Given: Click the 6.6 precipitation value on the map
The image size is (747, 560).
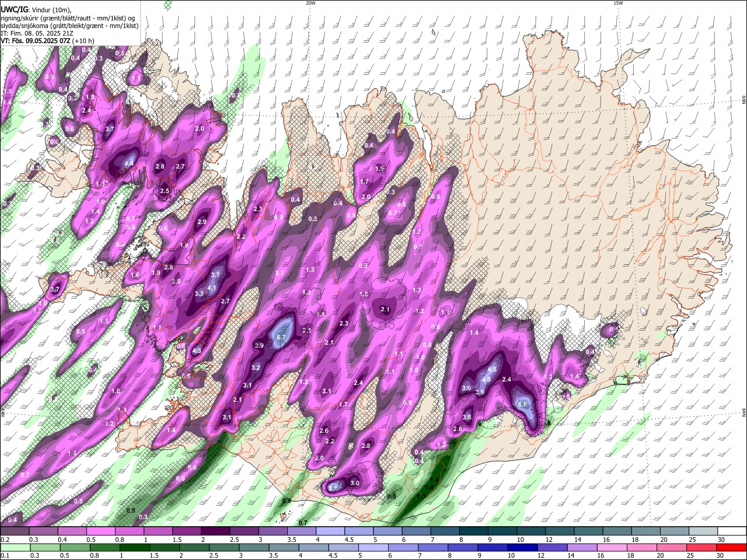Looking at the screenshot, I should click(523, 404).
